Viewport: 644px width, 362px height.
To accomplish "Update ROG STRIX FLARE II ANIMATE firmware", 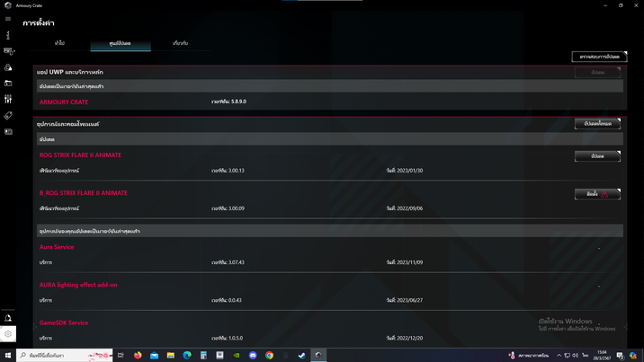I will (597, 155).
